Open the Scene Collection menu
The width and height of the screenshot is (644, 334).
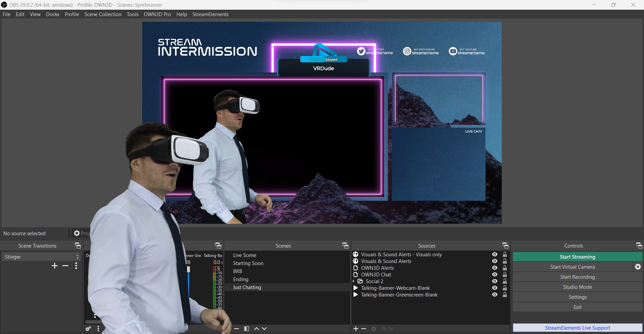click(x=103, y=14)
